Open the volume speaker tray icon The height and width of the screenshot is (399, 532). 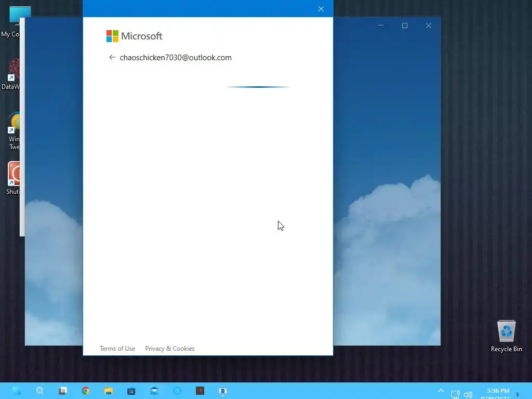(468, 394)
